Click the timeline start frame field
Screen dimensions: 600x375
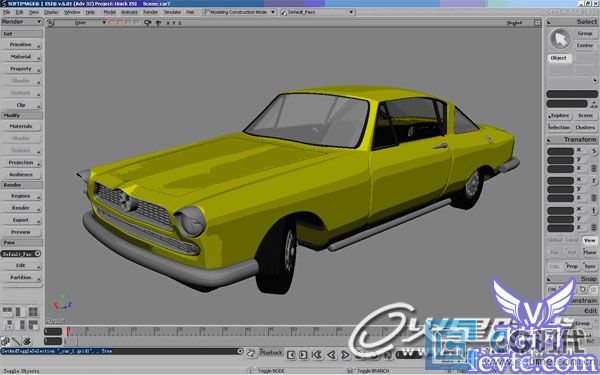(53, 331)
